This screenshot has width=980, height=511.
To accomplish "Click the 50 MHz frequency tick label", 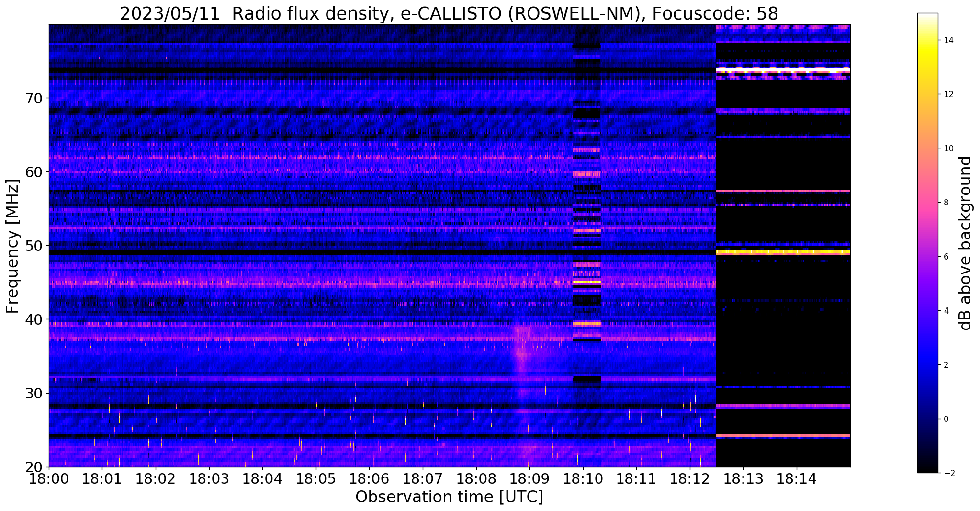I will pyautogui.click(x=34, y=246).
